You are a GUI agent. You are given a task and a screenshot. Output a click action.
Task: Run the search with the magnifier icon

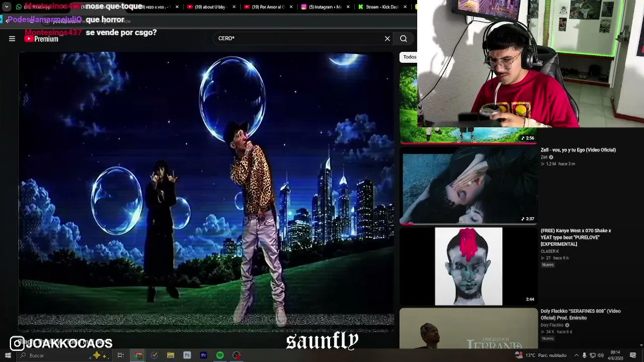(404, 39)
